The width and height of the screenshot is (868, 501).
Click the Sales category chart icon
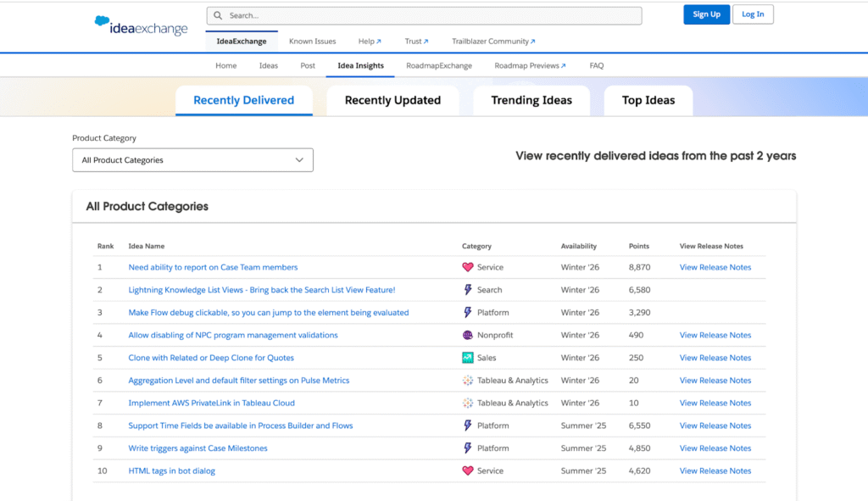pos(468,358)
